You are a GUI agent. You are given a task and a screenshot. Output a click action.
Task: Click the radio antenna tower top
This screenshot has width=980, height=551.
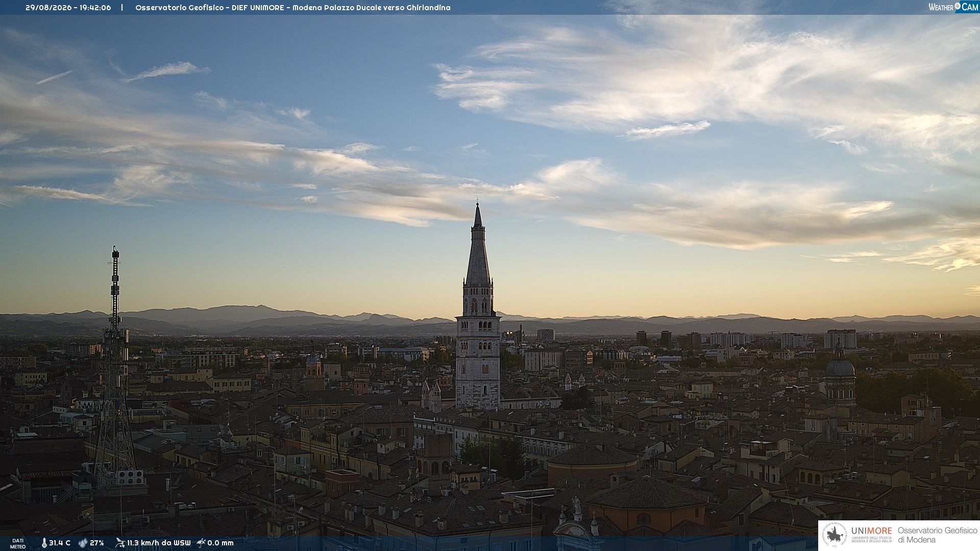115,252
